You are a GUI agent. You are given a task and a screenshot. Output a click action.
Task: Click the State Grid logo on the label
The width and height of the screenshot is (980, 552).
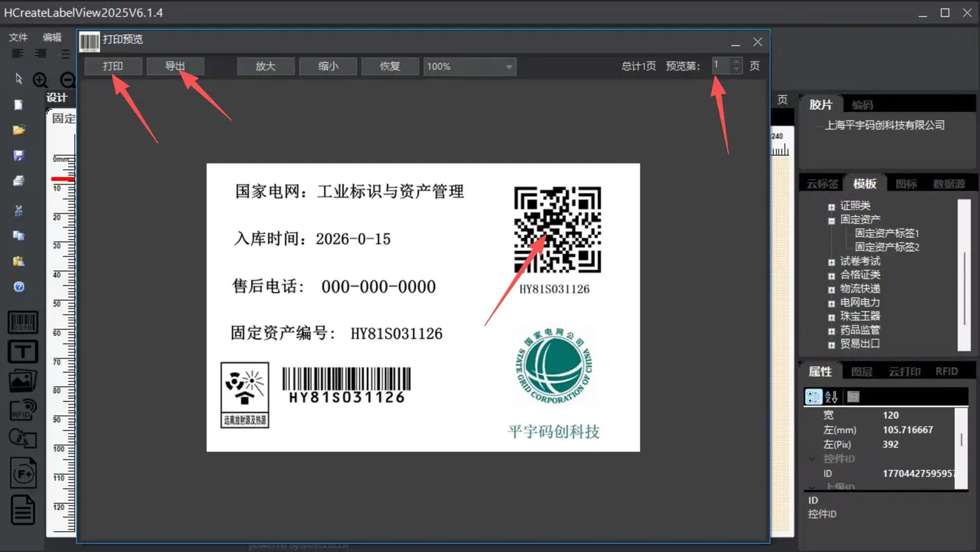coord(553,365)
